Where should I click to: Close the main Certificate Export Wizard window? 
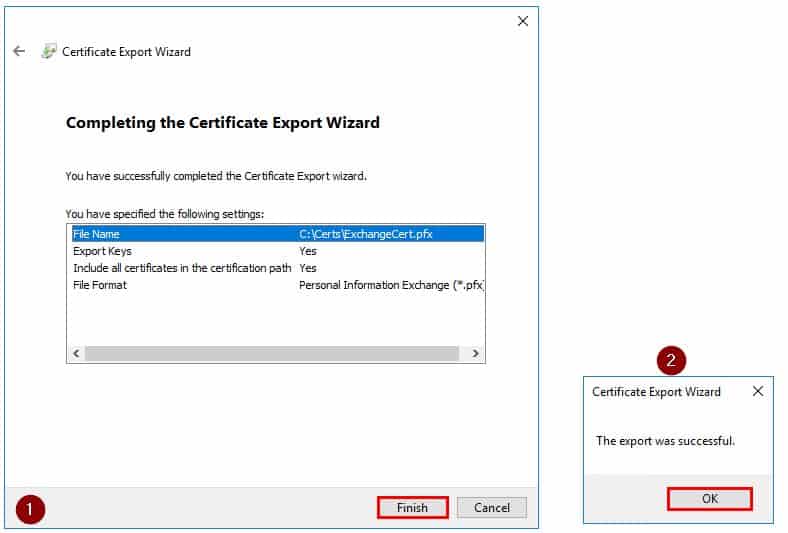(523, 21)
